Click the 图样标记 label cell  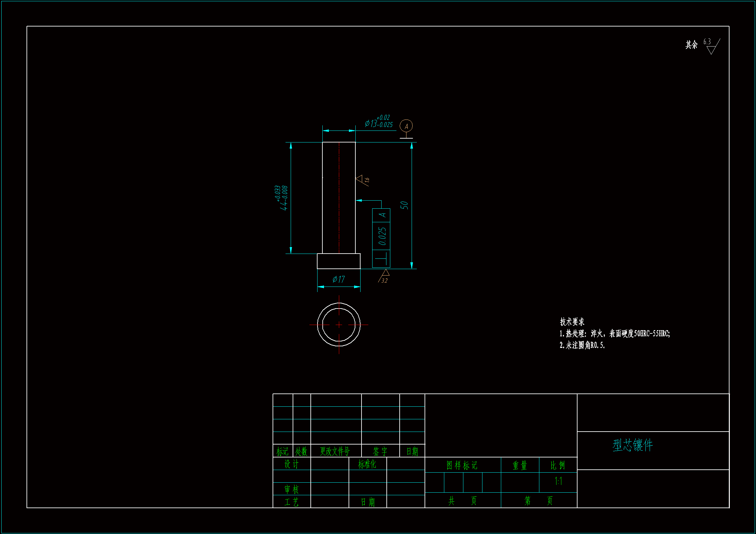click(x=462, y=465)
